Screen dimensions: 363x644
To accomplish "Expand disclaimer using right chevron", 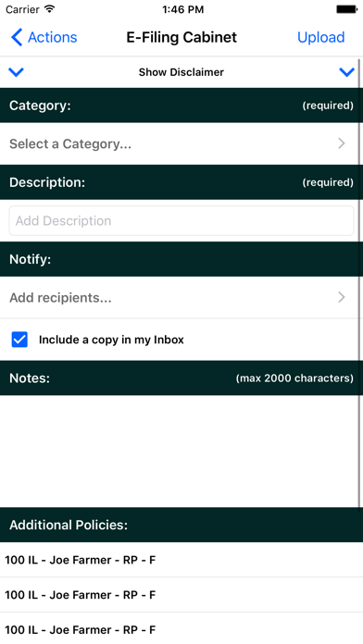I will tap(346, 72).
